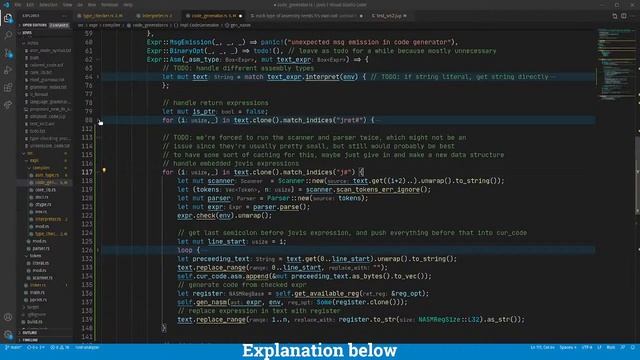Switch to the type_checker.rs tab
The height and width of the screenshot is (360, 640).
pos(102,16)
